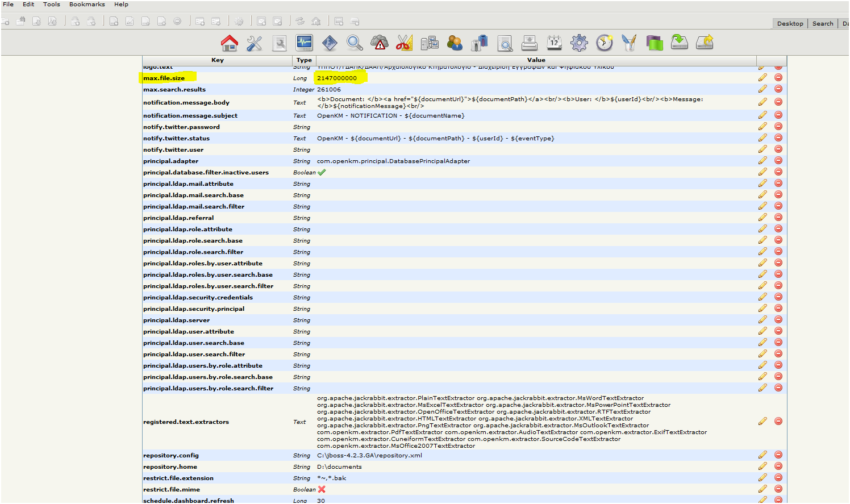The height and width of the screenshot is (504, 850).
Task: Open the Tools menu
Action: (51, 5)
